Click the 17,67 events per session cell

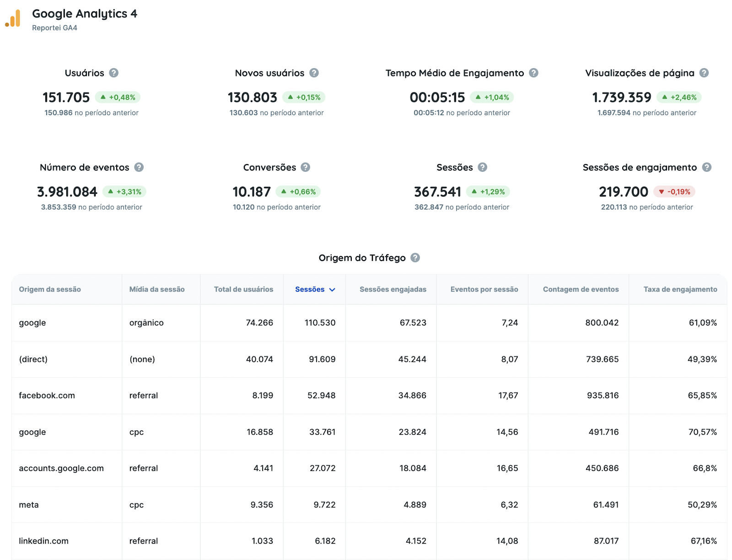[x=508, y=395]
